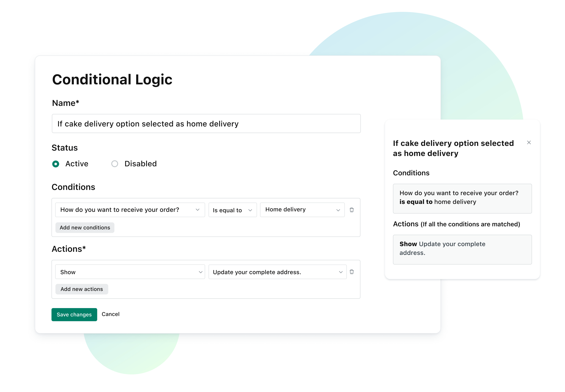Click the close icon on the preview panel
The image size is (565, 392).
(x=528, y=142)
